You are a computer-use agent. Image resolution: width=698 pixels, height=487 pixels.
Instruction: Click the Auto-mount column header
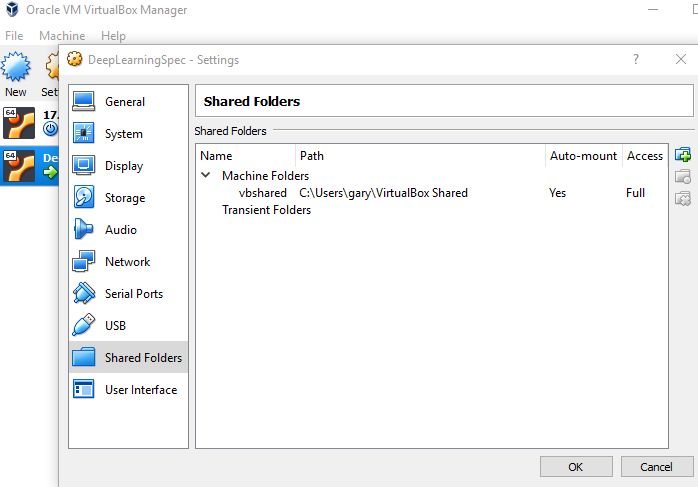click(x=584, y=156)
